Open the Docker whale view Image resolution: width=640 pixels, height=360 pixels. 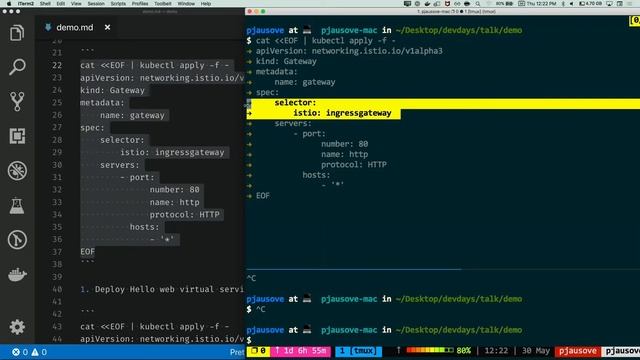[x=17, y=274]
